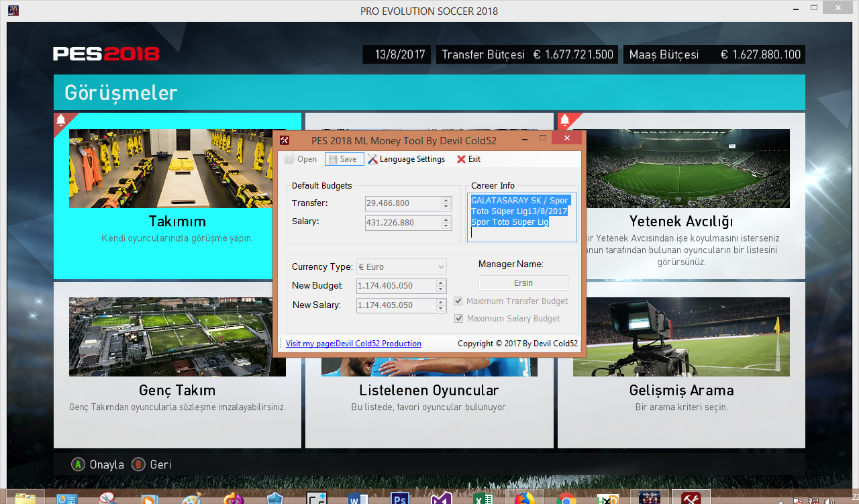
Task: Expand the Currency Type Euro dropdown
Action: (441, 266)
